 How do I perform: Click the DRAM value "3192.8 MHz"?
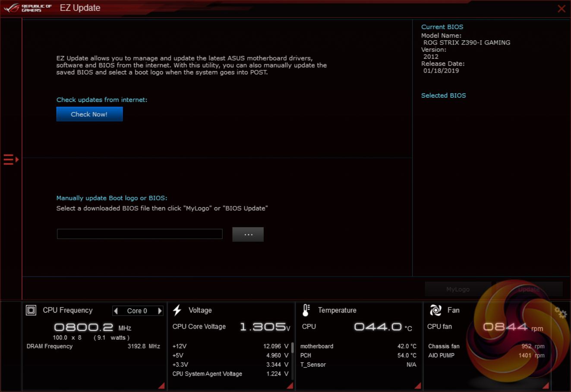coord(144,346)
